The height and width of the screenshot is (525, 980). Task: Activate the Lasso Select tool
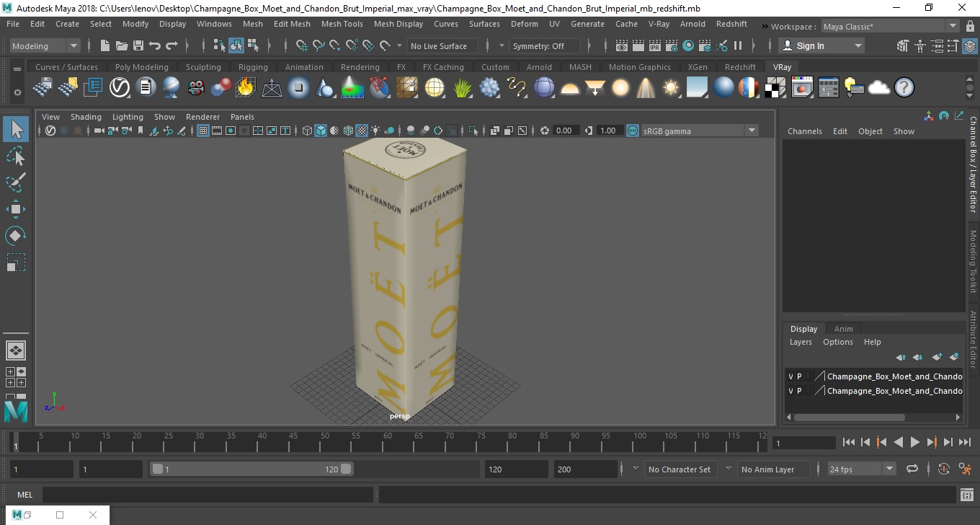[x=16, y=156]
